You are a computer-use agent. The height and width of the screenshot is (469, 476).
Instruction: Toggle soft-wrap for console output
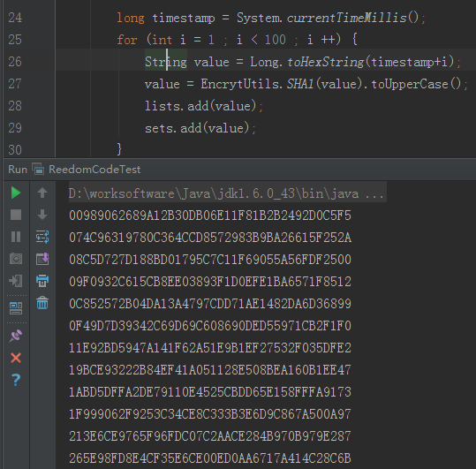coord(42,237)
